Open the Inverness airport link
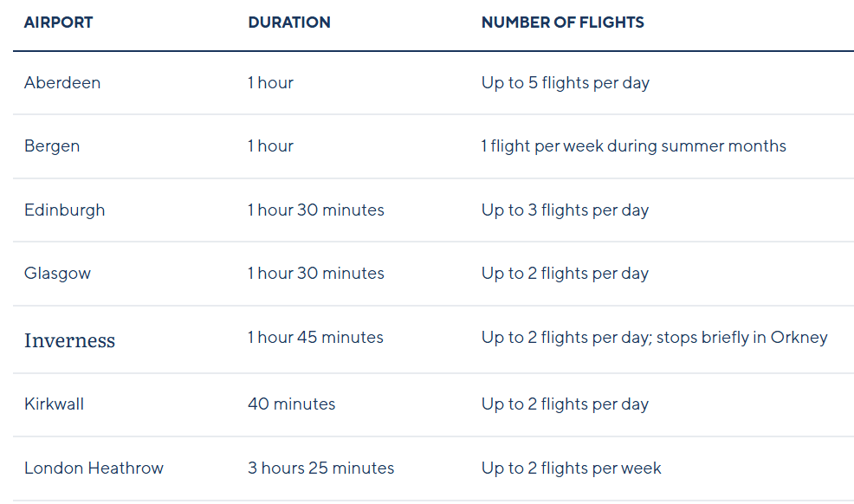This screenshot has width=854, height=504. pyautogui.click(x=69, y=340)
